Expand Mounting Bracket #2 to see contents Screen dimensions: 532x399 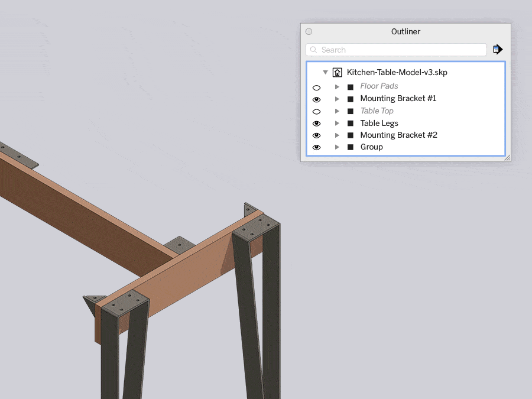(x=337, y=135)
